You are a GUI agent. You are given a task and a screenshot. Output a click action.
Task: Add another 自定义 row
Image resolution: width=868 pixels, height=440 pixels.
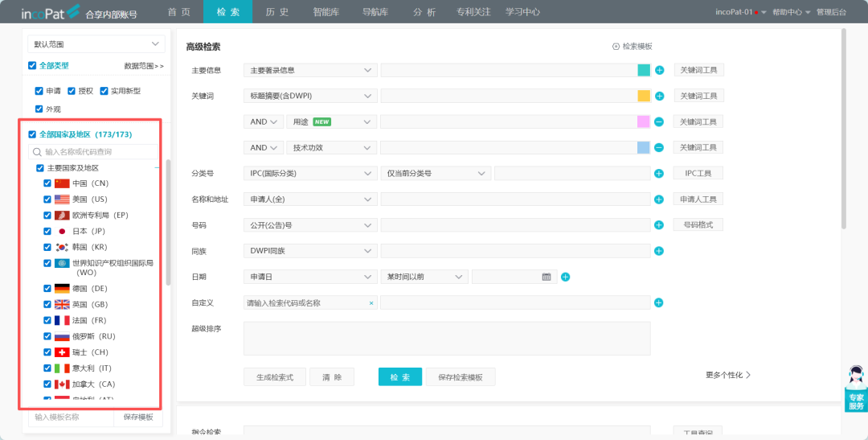659,302
